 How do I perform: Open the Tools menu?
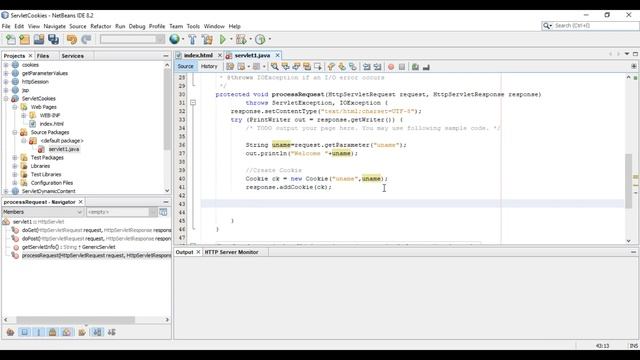(x=193, y=26)
